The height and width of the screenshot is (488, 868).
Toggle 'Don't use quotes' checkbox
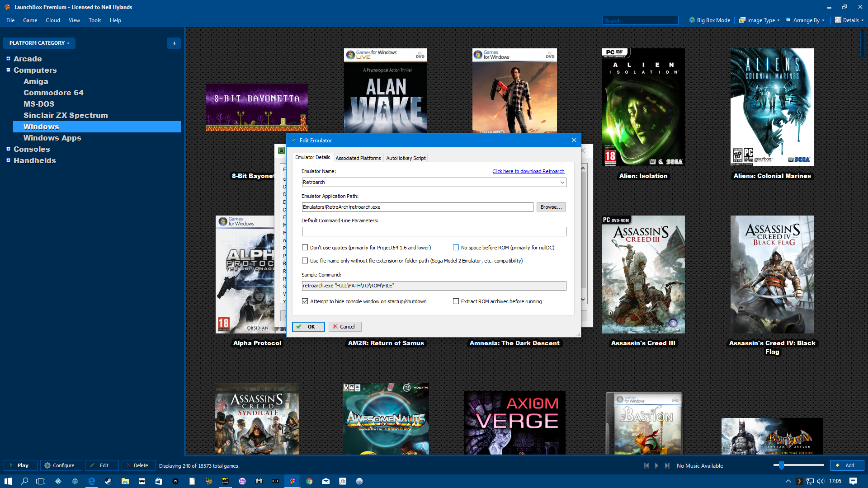click(305, 248)
